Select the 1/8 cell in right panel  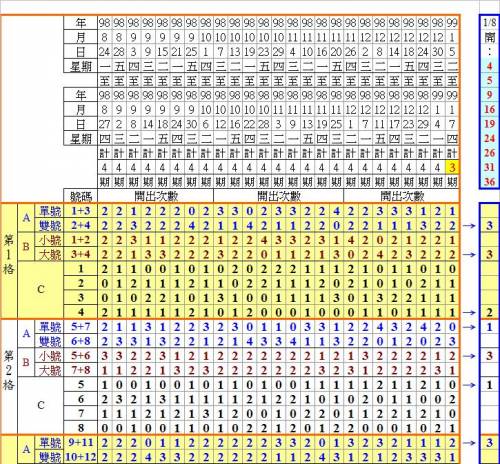tap(489, 23)
